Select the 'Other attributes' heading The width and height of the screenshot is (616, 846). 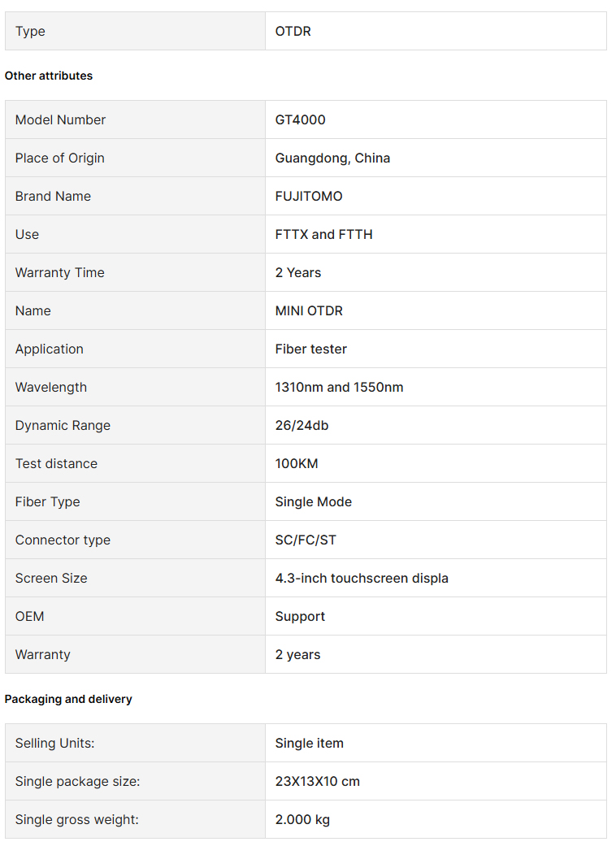(x=49, y=76)
